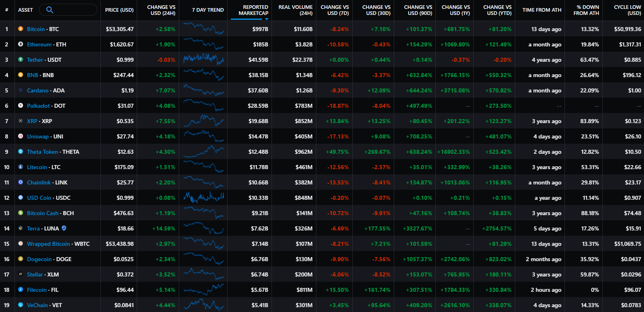This screenshot has height=312, width=644.
Task: Click the search magnifier icon
Action: pos(50,10)
